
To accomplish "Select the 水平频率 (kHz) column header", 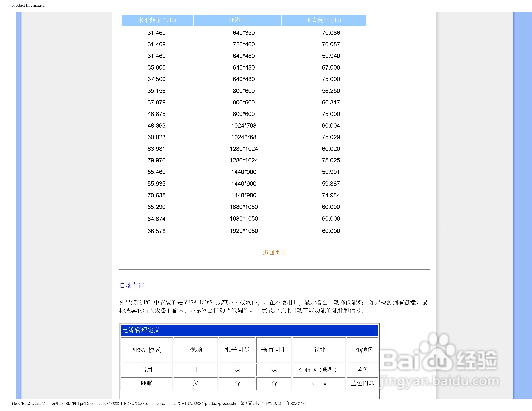I will click(x=157, y=20).
